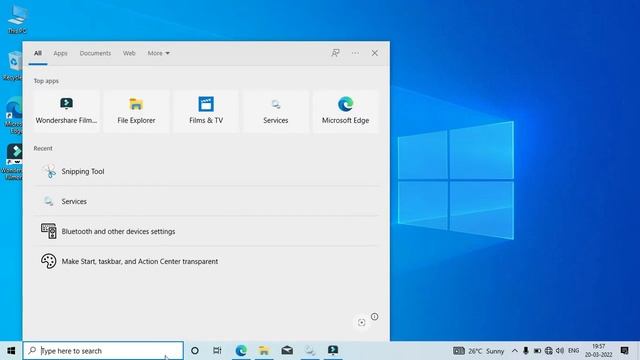Click the ENG language indicator
Screen dimensions: 640x360
[x=573, y=351]
